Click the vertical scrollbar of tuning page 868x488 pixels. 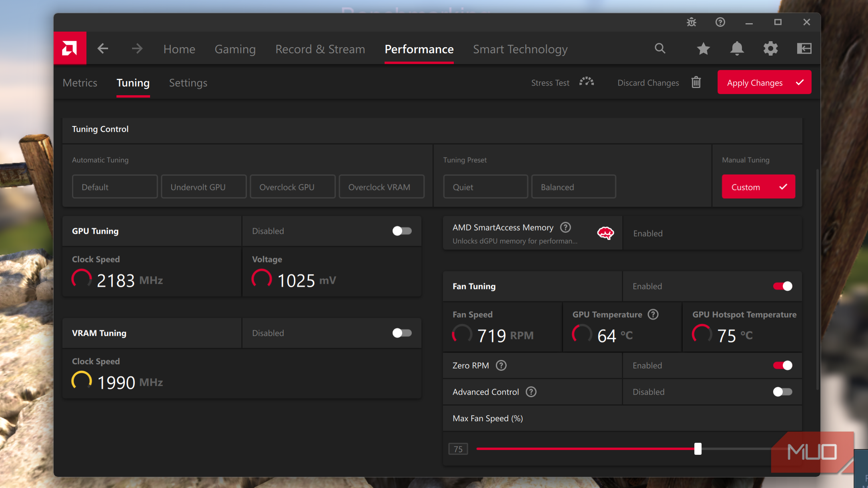pos(817,279)
